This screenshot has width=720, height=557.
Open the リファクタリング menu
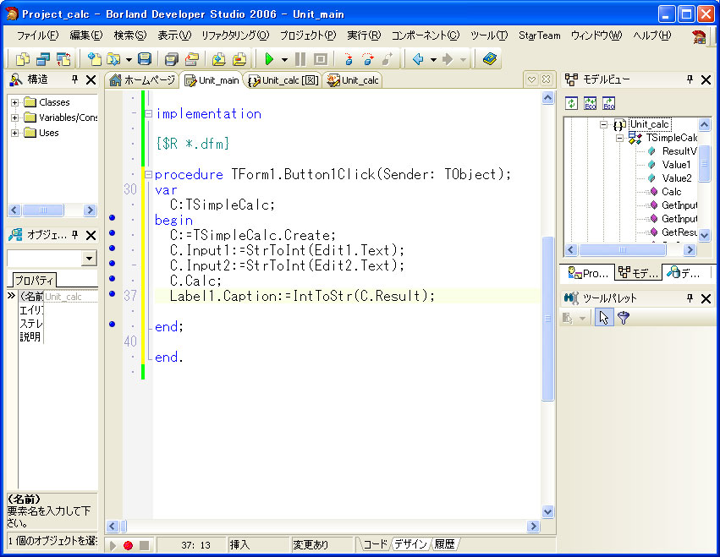(x=235, y=35)
